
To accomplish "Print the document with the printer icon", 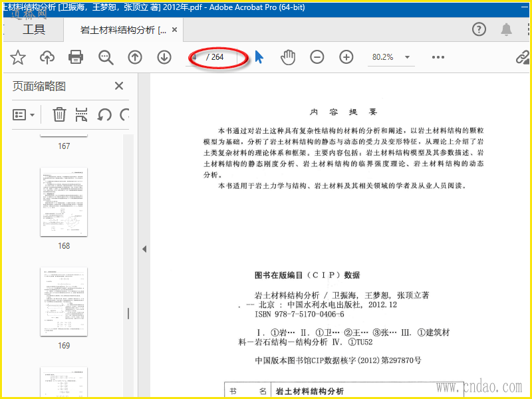I will (76, 57).
